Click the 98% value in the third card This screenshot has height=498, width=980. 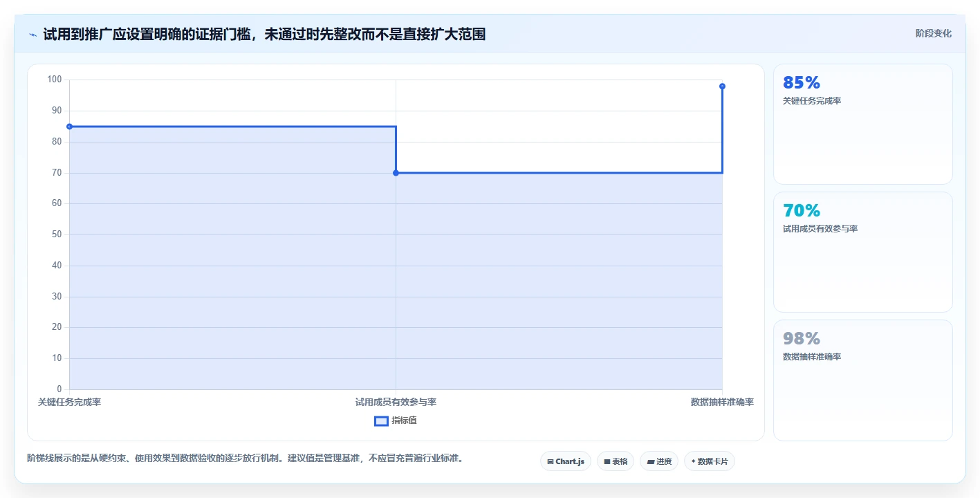click(802, 338)
